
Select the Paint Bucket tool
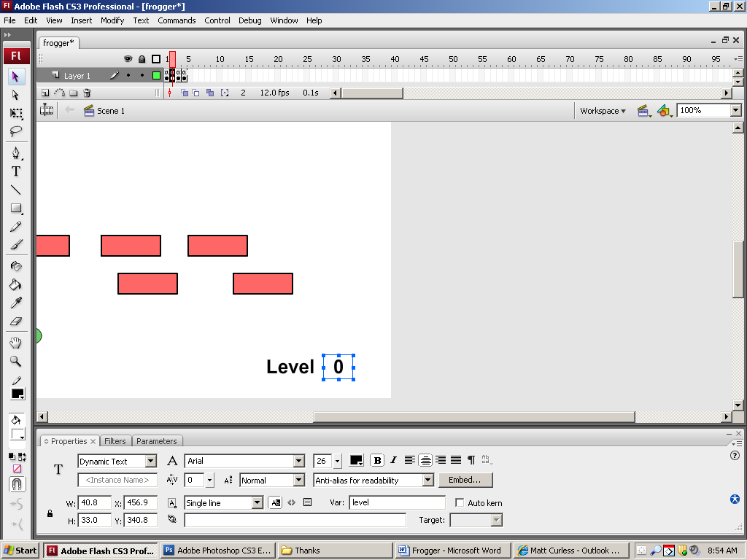pos(15,284)
